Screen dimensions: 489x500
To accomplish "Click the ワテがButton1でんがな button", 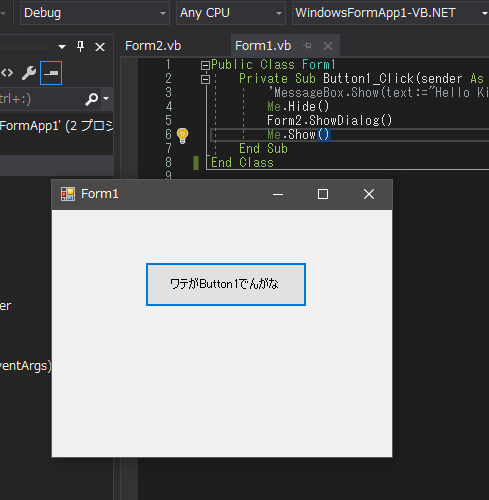I will pyautogui.click(x=226, y=284).
